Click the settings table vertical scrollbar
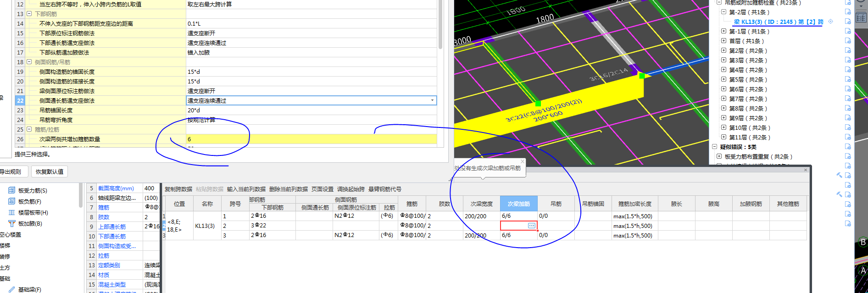 [440, 25]
